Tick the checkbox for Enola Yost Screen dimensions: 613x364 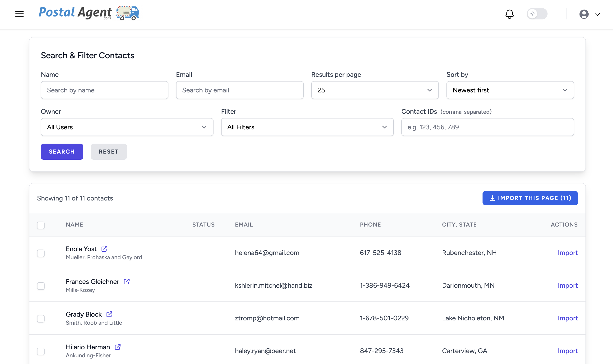pos(41,253)
